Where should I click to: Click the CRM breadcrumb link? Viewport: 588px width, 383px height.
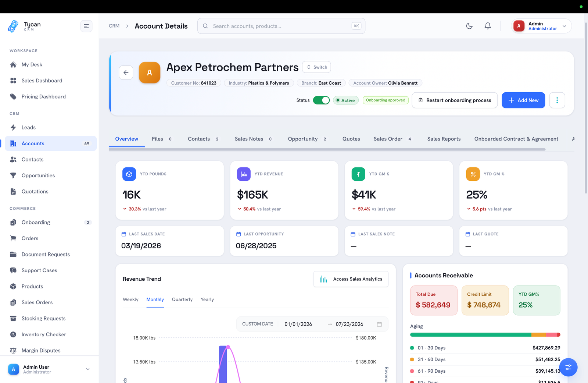114,26
